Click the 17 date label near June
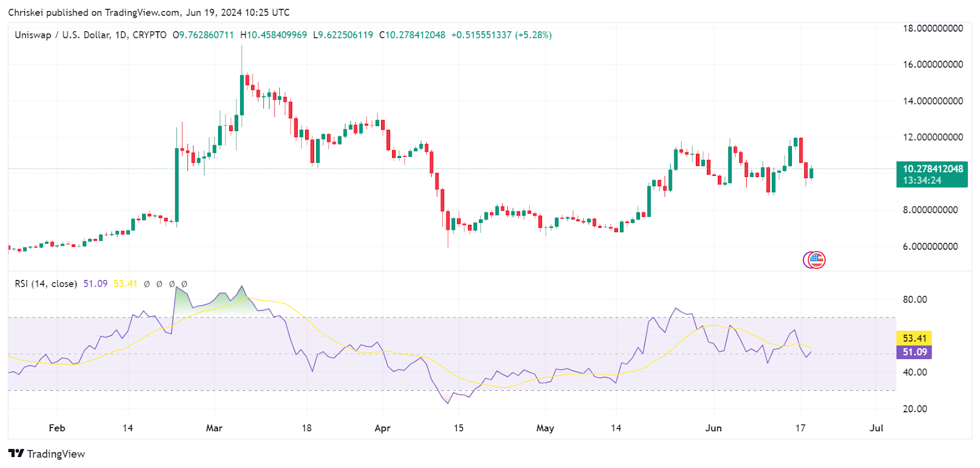The height and width of the screenshot is (468, 980). pyautogui.click(x=800, y=428)
